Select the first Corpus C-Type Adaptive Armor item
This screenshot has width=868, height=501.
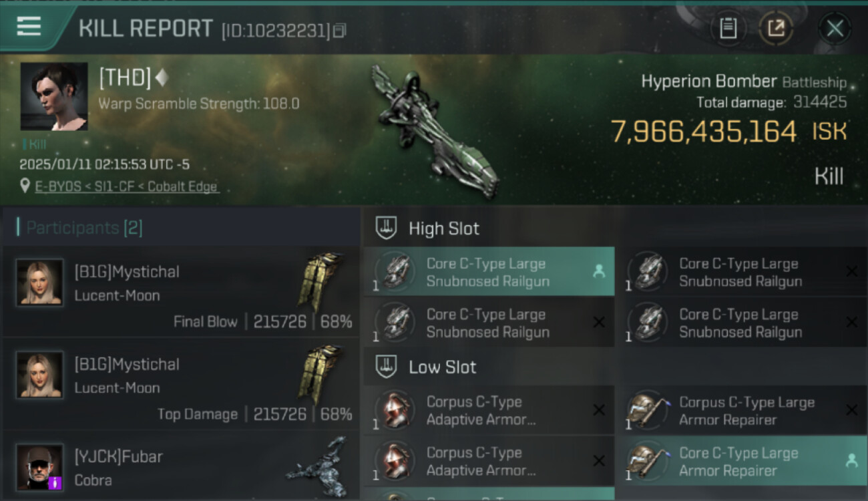[489, 410]
